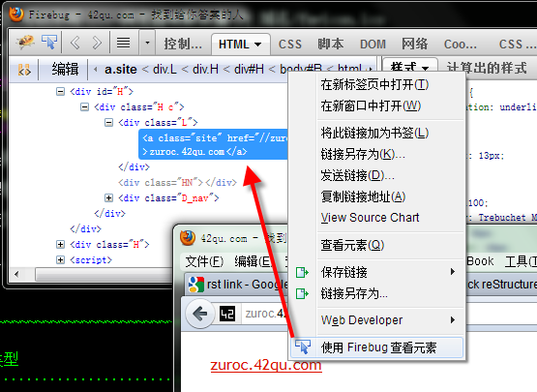Expand the lower div class="H" node
The width and height of the screenshot is (537, 392).
coord(60,244)
